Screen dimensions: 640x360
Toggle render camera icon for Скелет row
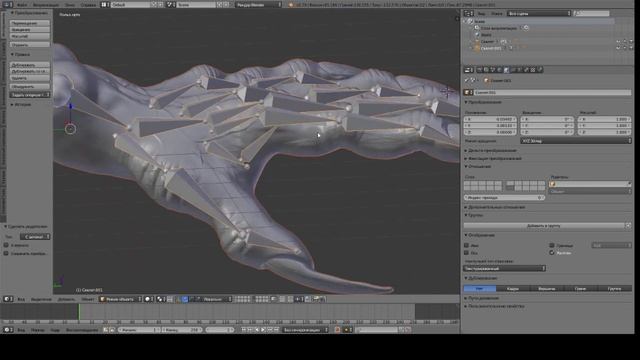[x=631, y=42]
